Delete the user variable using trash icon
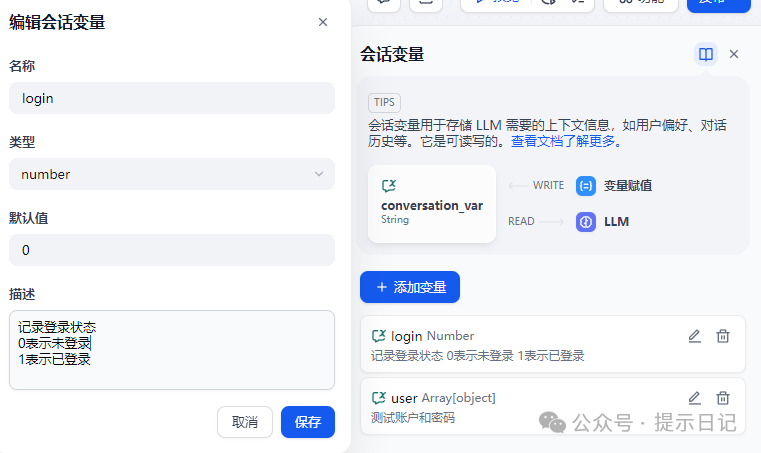The image size is (761, 453). click(x=723, y=398)
